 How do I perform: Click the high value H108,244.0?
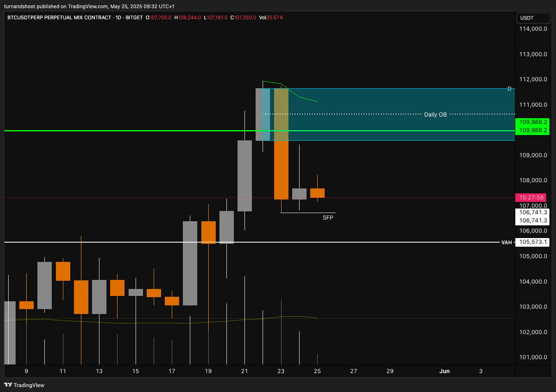pos(188,18)
